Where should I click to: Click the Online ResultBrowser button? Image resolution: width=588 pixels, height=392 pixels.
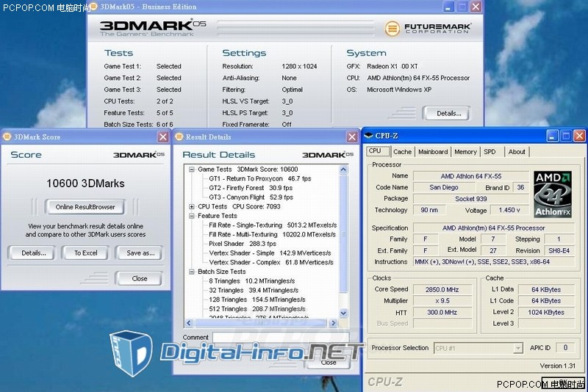[x=85, y=207]
